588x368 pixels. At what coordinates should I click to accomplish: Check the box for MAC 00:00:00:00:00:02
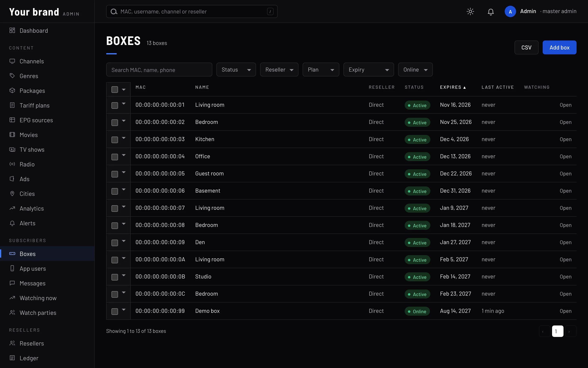tap(115, 122)
